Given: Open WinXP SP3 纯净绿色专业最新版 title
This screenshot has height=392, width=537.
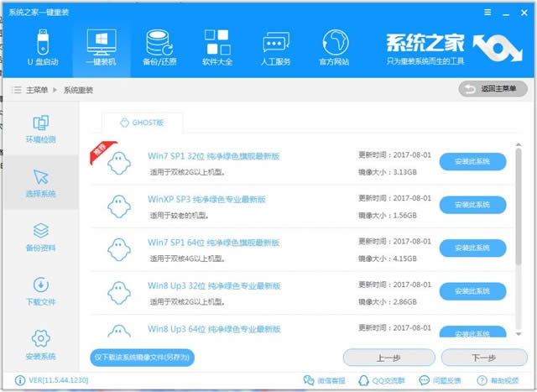Looking at the screenshot, I should coord(206,200).
